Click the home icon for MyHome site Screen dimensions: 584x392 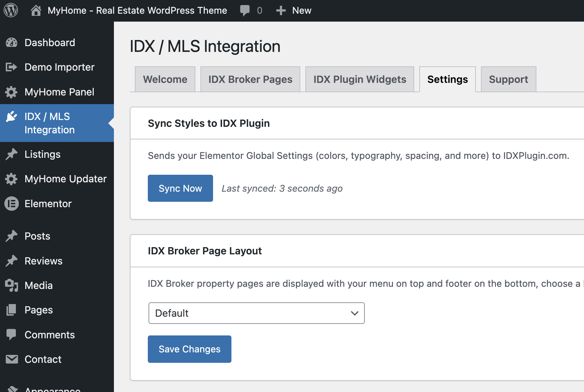coord(36,10)
